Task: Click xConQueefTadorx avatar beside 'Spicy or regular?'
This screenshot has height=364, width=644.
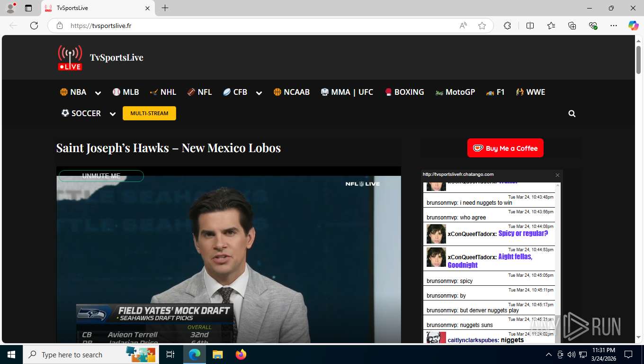Action: (x=436, y=234)
